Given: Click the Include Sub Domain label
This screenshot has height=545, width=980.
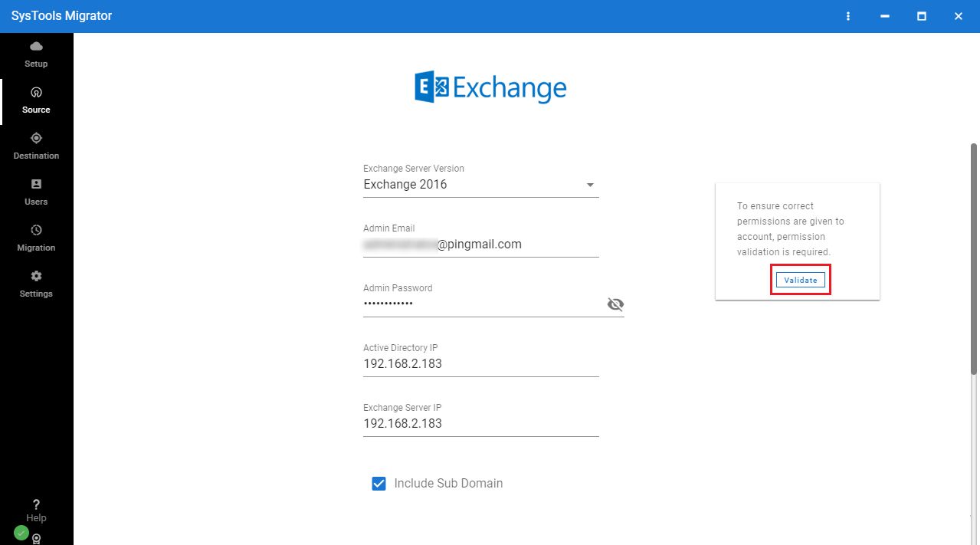Looking at the screenshot, I should click(448, 484).
